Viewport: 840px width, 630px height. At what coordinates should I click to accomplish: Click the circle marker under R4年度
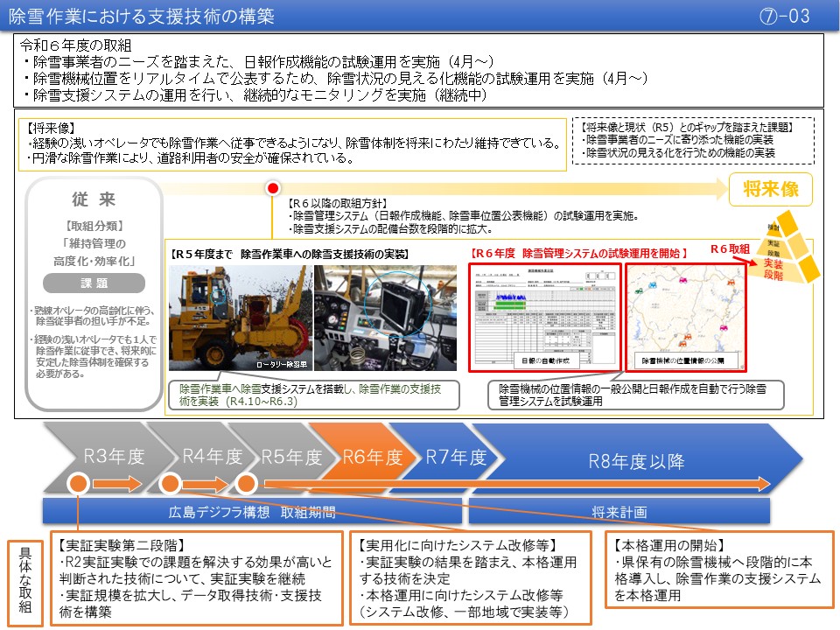click(171, 483)
